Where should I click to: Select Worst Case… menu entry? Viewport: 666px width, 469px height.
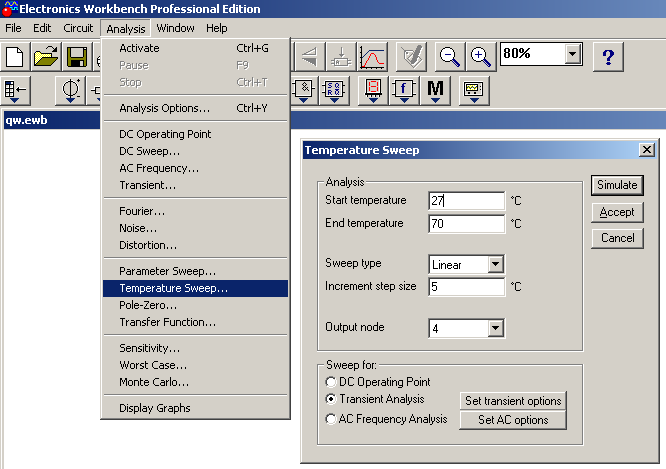point(195,365)
